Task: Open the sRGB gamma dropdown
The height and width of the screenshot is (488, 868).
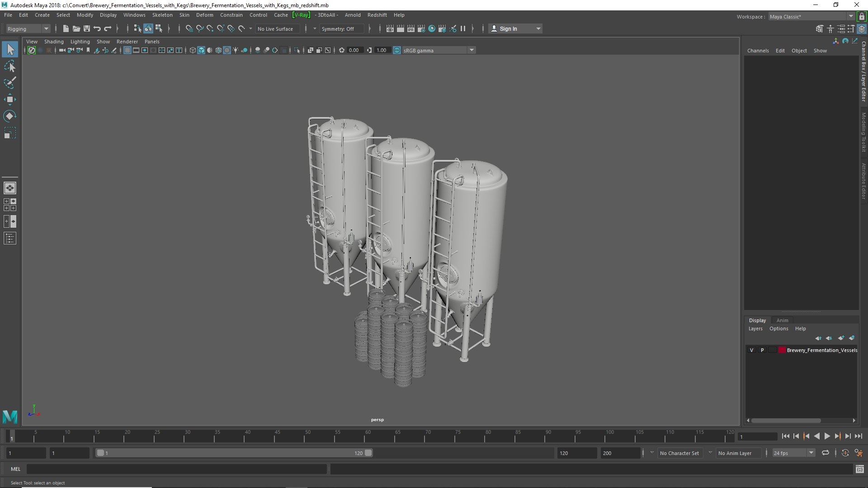Action: click(439, 50)
